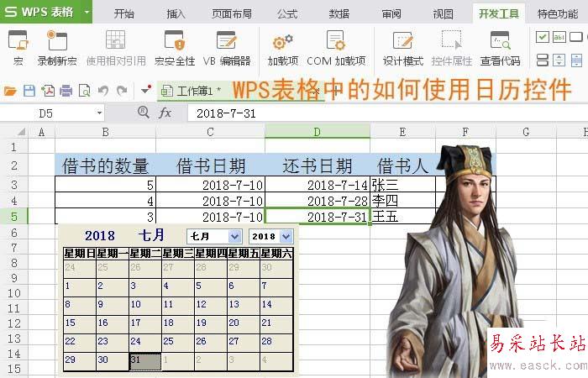Viewport: 588px width, 378px height.
Task: Insert a checkbox form control
Action: tap(543, 37)
